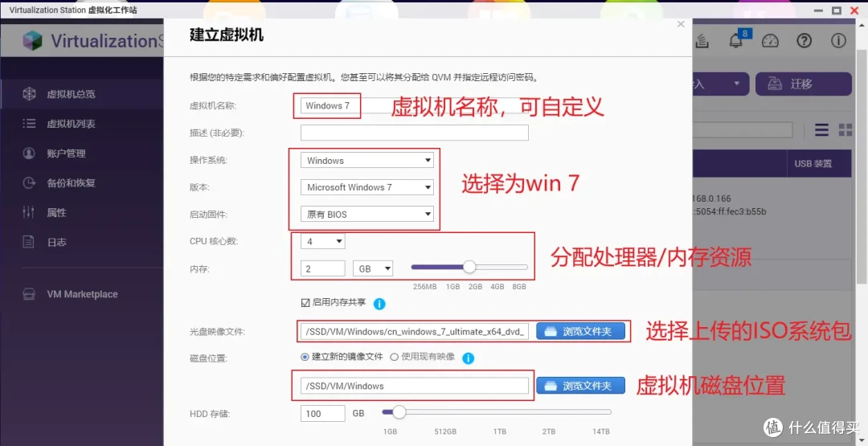
Task: Open 日志 in sidebar
Action: pyautogui.click(x=56, y=242)
